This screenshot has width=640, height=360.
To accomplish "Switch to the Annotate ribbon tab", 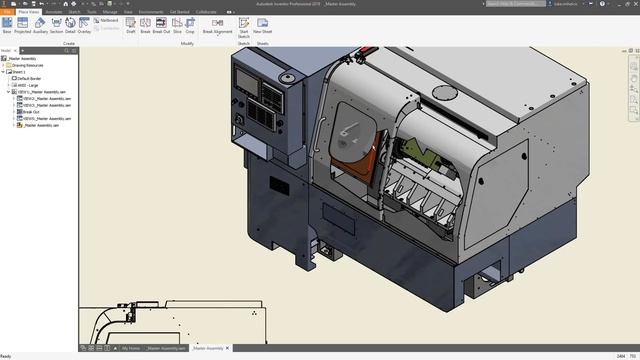I will 53,12.
